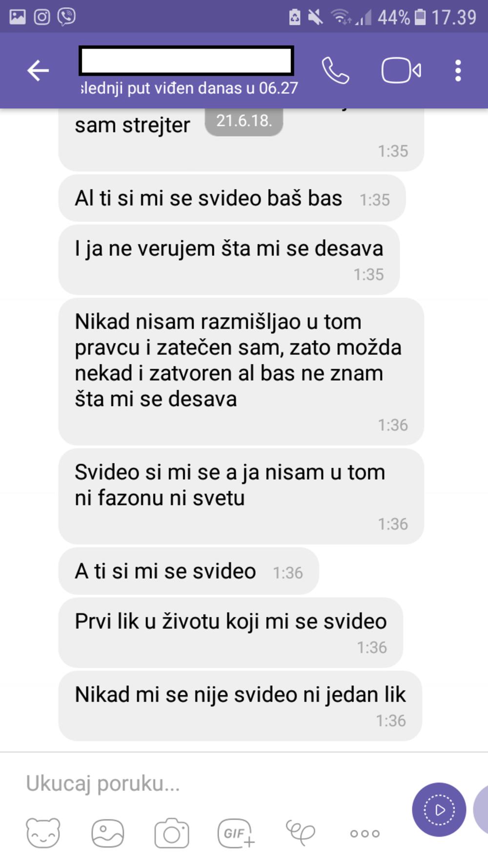Viewport: 488px width, 868px height.
Task: Open the doodle drawing icon
Action: [x=300, y=833]
